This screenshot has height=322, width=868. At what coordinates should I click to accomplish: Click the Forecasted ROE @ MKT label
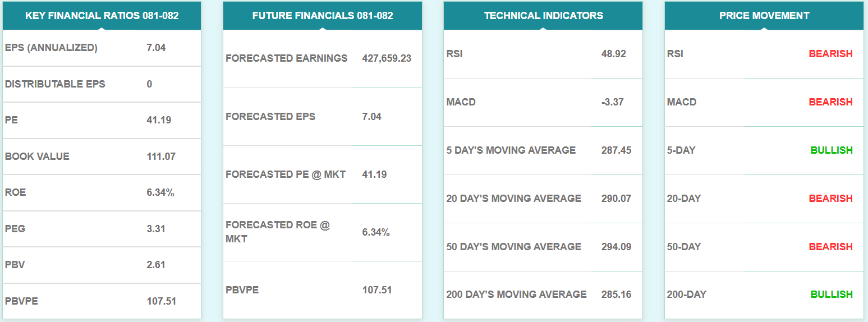[278, 232]
